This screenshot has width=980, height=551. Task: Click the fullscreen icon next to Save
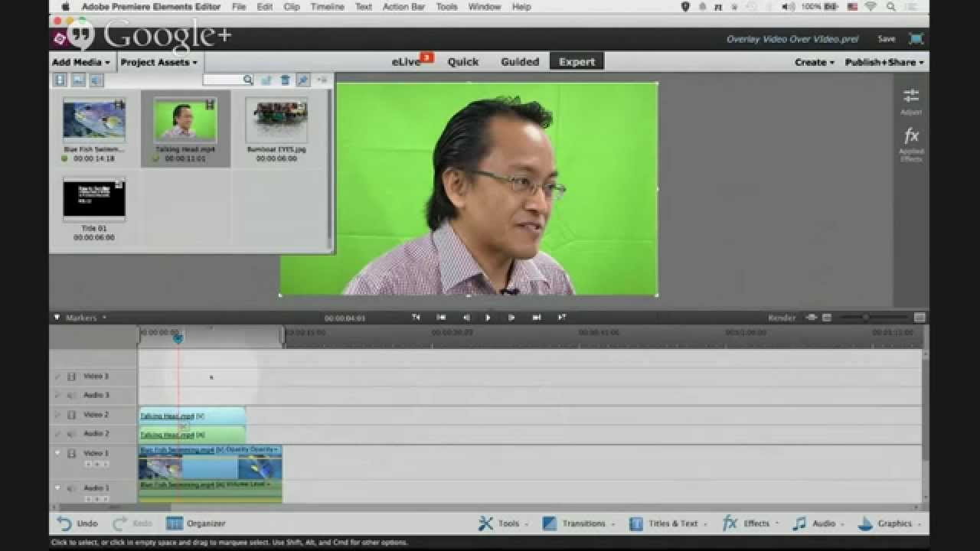pyautogui.click(x=916, y=39)
